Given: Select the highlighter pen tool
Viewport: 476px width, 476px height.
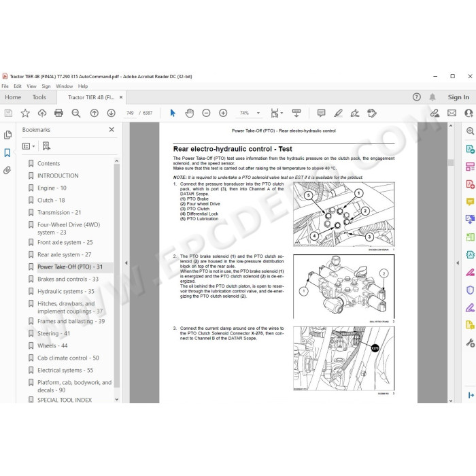Looking at the screenshot, I should tap(338, 114).
